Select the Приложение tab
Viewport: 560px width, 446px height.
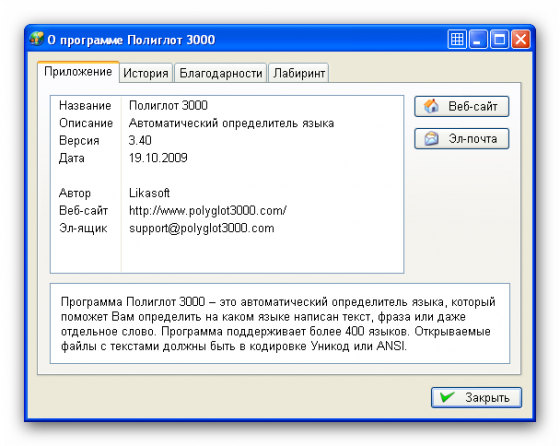78,72
